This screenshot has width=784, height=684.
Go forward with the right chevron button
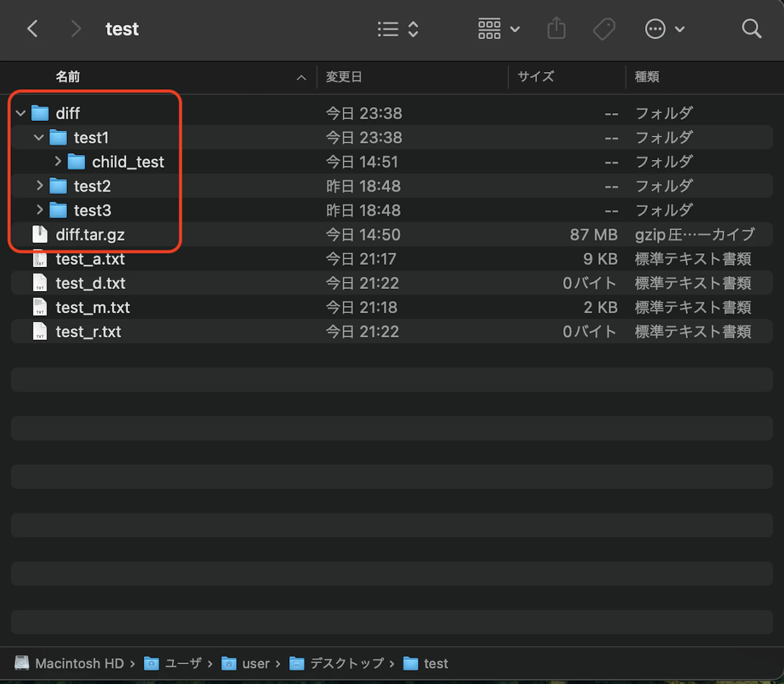[x=76, y=29]
